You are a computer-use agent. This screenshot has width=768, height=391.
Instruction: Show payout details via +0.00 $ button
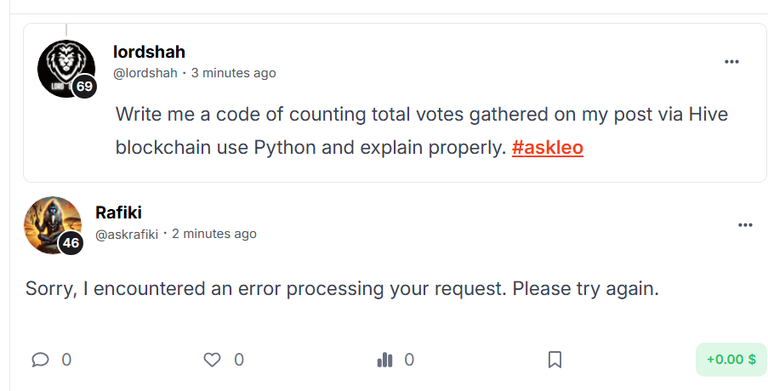[x=731, y=360]
